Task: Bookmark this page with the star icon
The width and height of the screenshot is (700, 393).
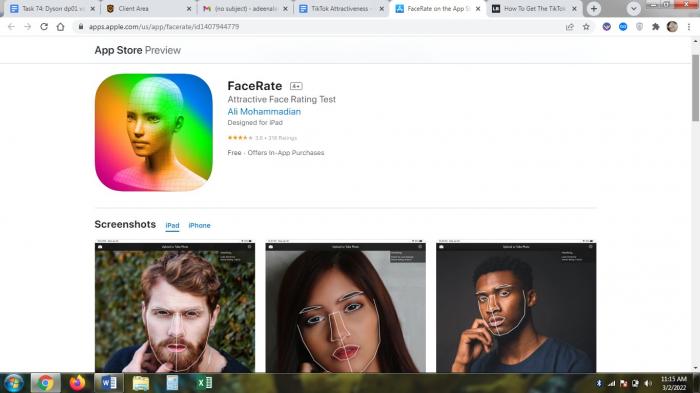Action: [586, 27]
